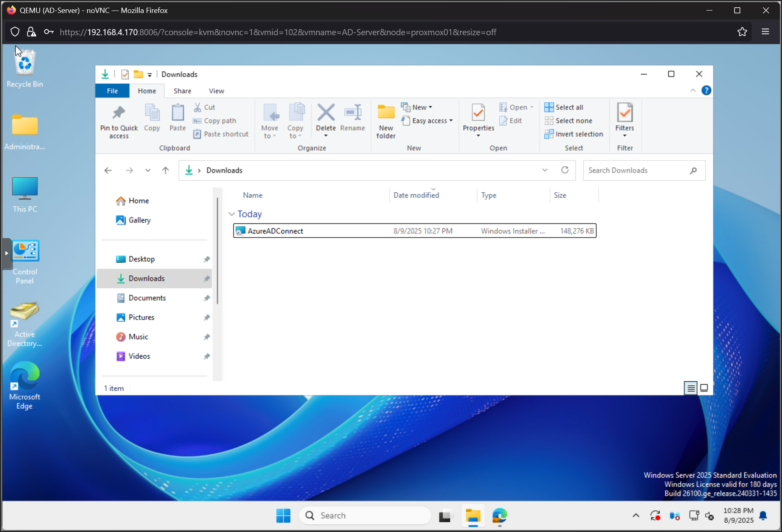Viewport: 782px width, 532px height.
Task: Click the New folder icon
Action: (386, 113)
